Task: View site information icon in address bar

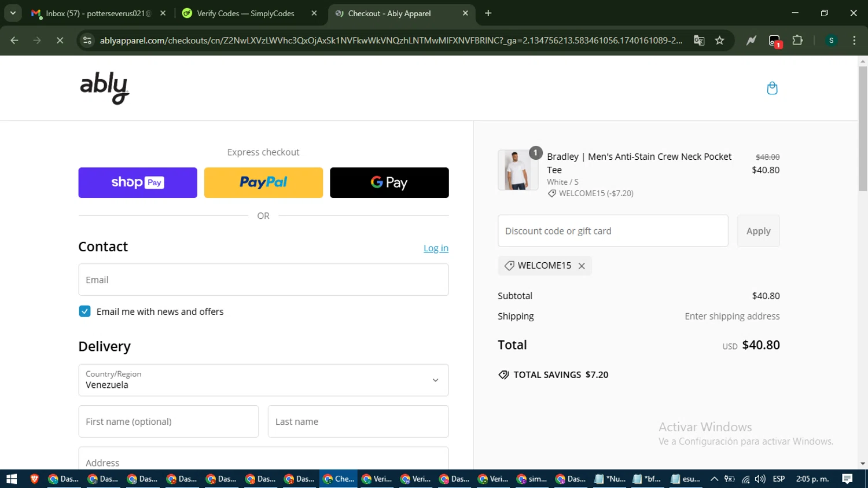Action: pyautogui.click(x=87, y=41)
